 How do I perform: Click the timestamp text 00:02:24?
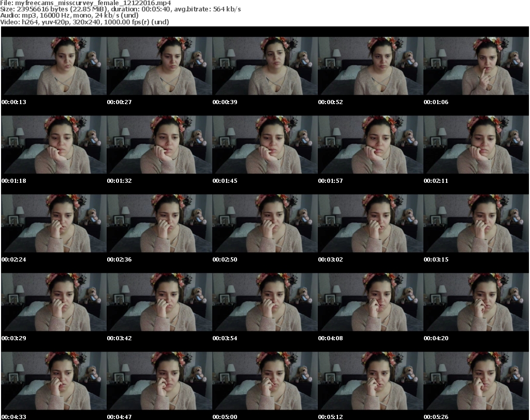14,259
